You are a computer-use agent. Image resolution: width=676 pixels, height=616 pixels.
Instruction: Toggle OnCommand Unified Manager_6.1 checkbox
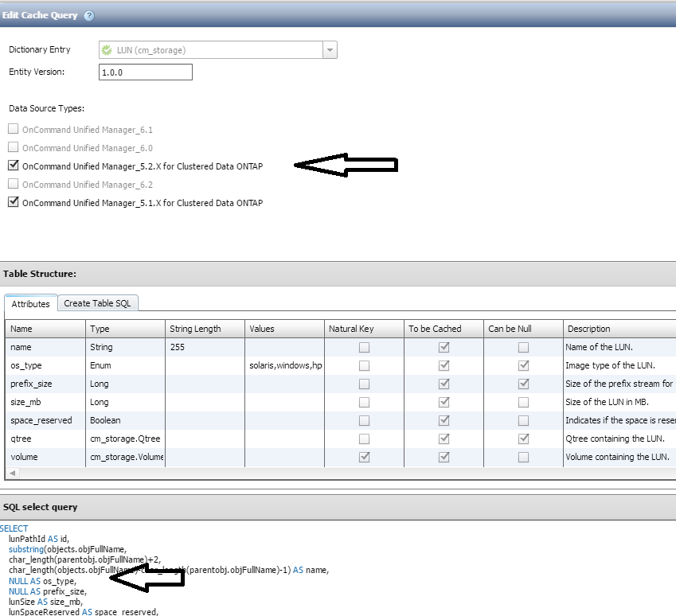click(x=14, y=129)
